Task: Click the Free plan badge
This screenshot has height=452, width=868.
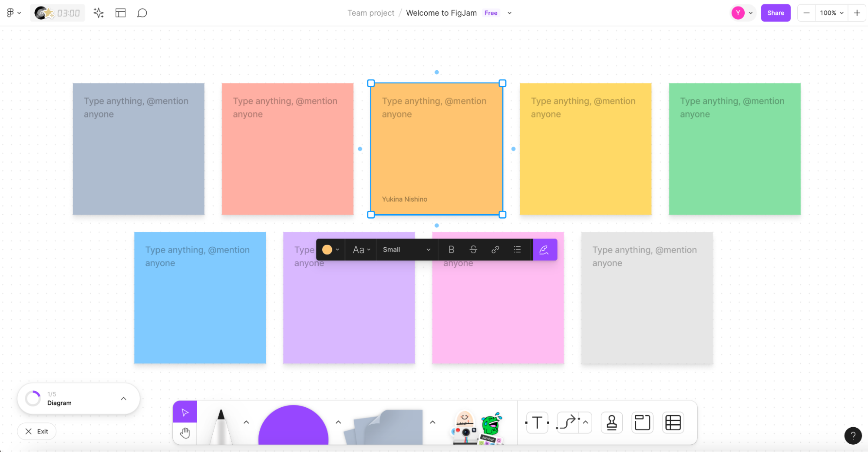Action: coord(491,13)
